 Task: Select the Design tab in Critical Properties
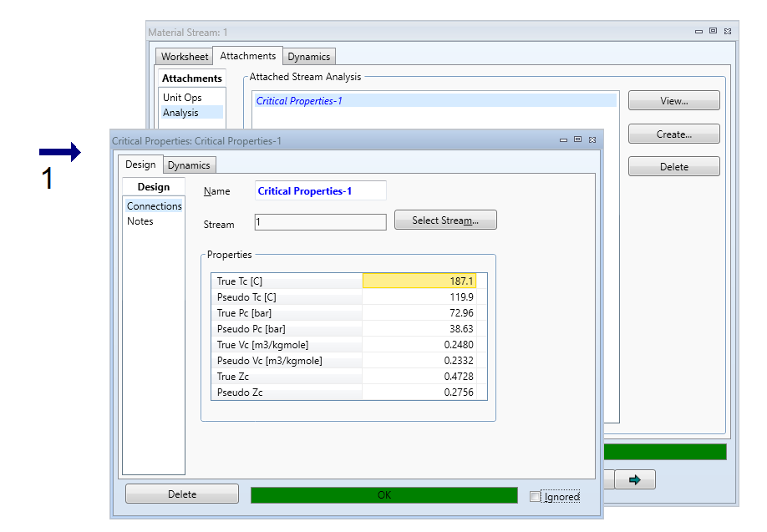[x=140, y=165]
